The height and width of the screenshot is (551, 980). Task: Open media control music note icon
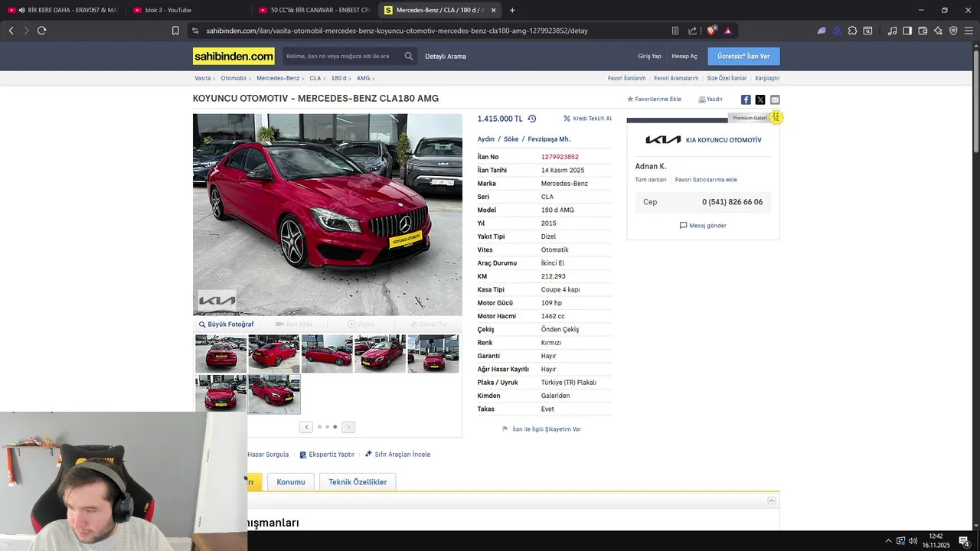click(892, 31)
